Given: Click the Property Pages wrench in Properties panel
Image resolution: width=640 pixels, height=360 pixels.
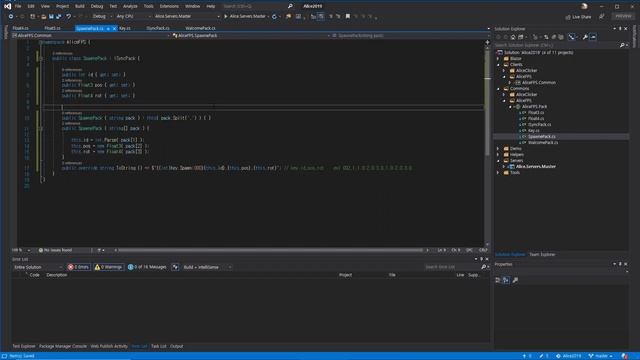Looking at the screenshot, I should click(515, 280).
